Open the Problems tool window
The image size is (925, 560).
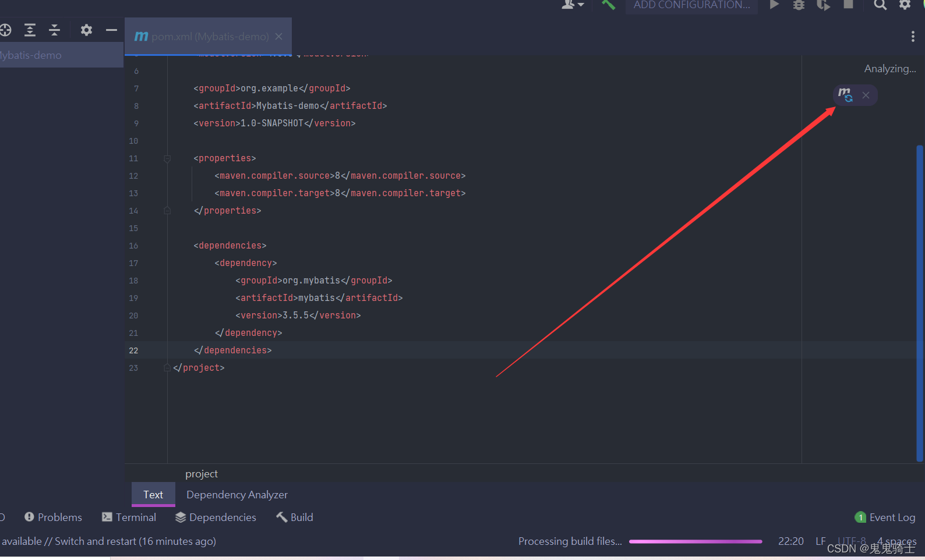[53, 517]
